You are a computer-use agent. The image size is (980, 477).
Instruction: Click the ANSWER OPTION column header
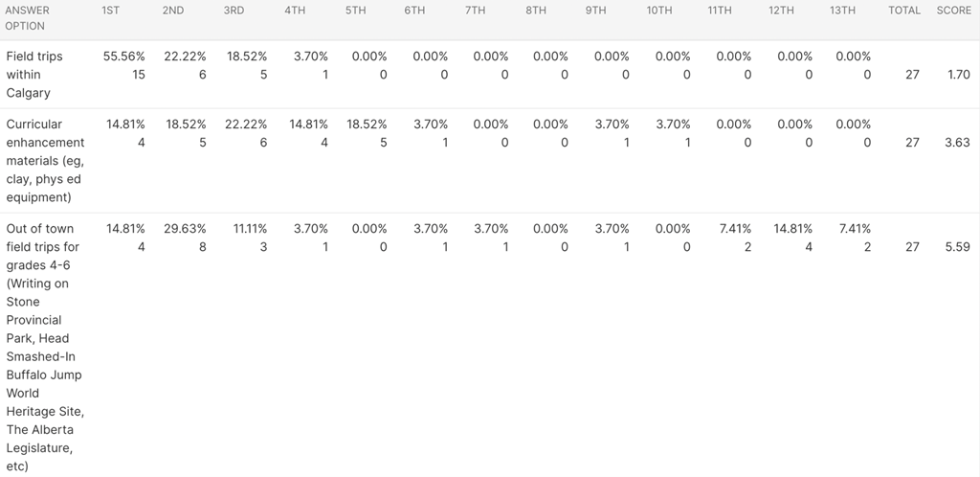pyautogui.click(x=28, y=18)
